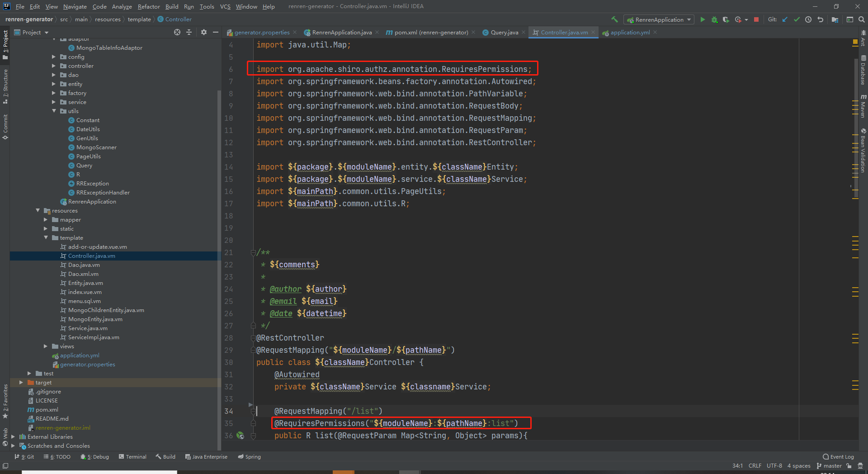Commit changes with the green checkmark icon
The height and width of the screenshot is (474, 868).
pyautogui.click(x=797, y=19)
